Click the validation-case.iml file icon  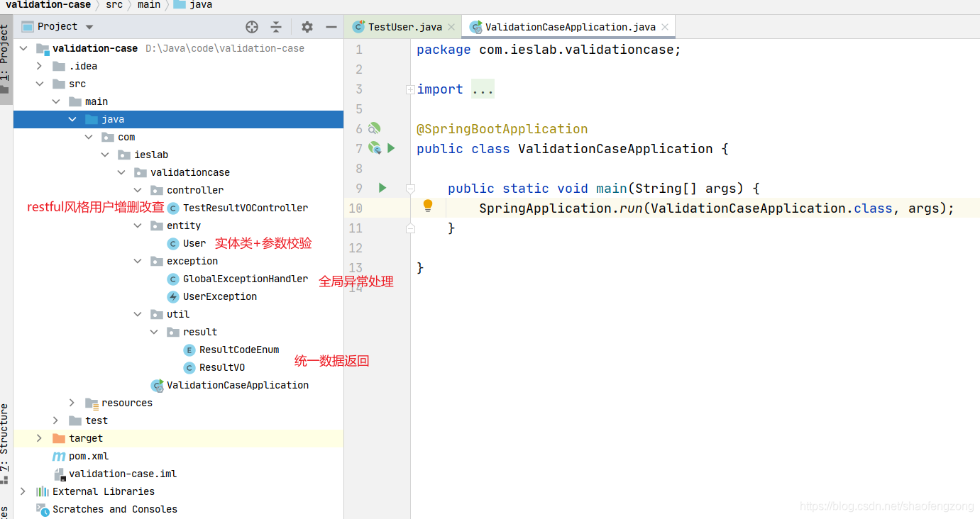tap(60, 474)
